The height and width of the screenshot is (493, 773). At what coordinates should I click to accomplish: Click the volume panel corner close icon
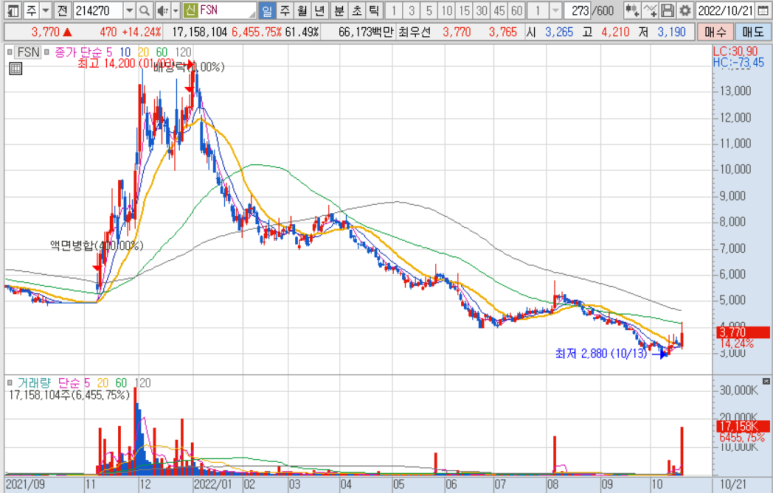(x=766, y=381)
